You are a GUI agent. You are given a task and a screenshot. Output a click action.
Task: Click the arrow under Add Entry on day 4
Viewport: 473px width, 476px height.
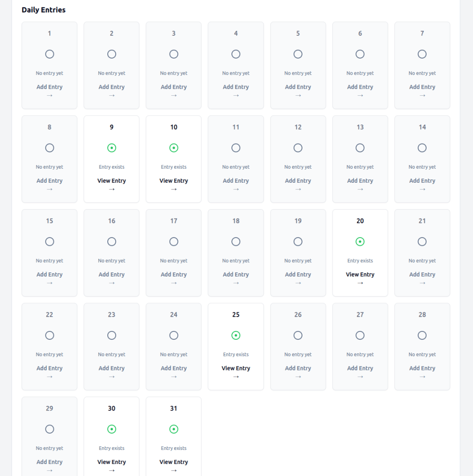pyautogui.click(x=236, y=96)
